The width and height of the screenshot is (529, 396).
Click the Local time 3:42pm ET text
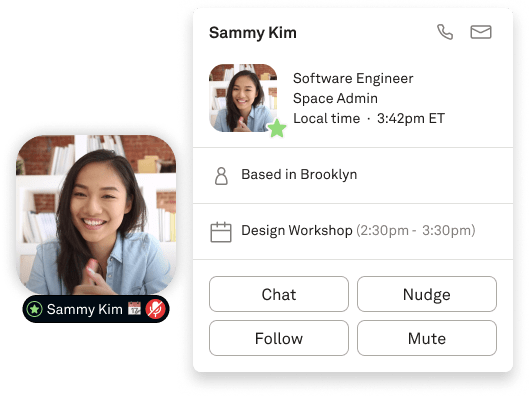coord(369,118)
